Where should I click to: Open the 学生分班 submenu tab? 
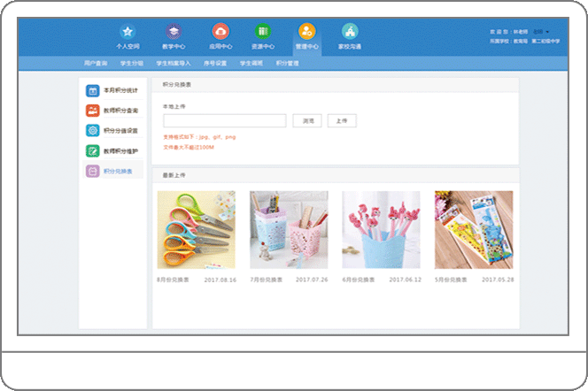132,64
